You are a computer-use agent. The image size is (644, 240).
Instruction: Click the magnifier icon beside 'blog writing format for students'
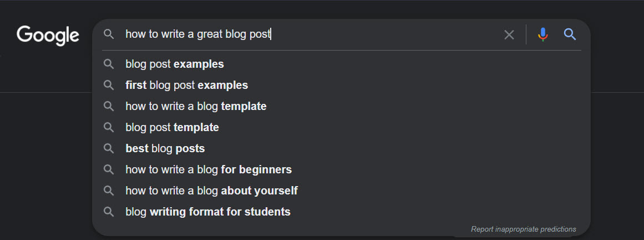pos(108,212)
